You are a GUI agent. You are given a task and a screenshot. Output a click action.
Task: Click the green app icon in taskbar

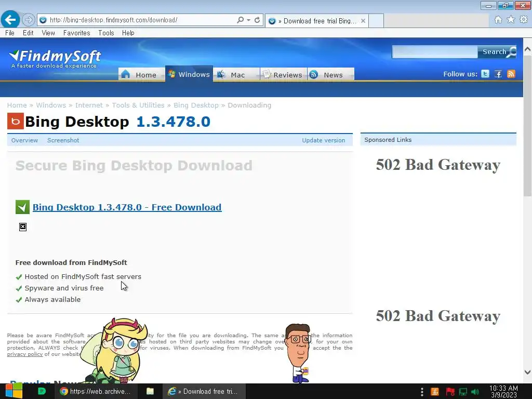click(x=42, y=391)
